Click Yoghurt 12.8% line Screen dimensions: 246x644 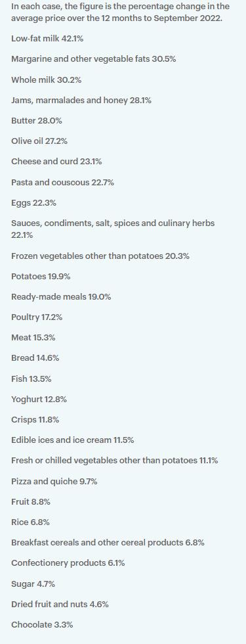click(x=39, y=399)
